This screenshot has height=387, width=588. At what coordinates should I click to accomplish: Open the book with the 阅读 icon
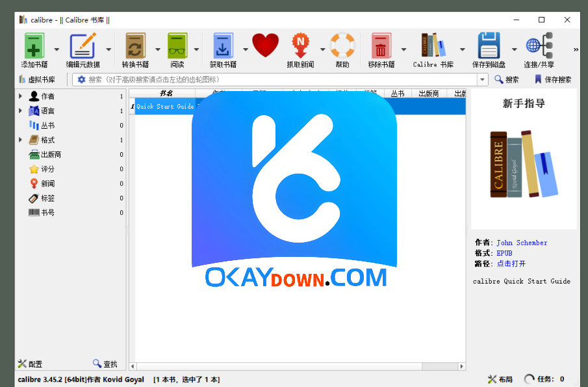tap(177, 46)
